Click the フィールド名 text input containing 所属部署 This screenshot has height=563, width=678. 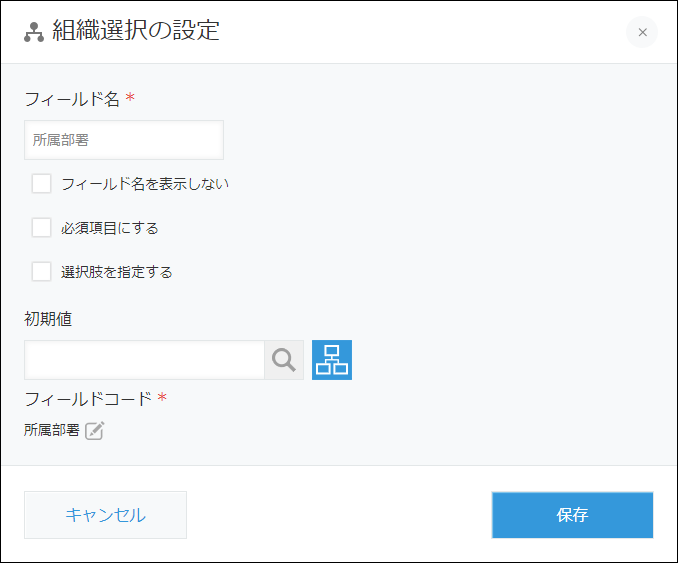(x=123, y=141)
